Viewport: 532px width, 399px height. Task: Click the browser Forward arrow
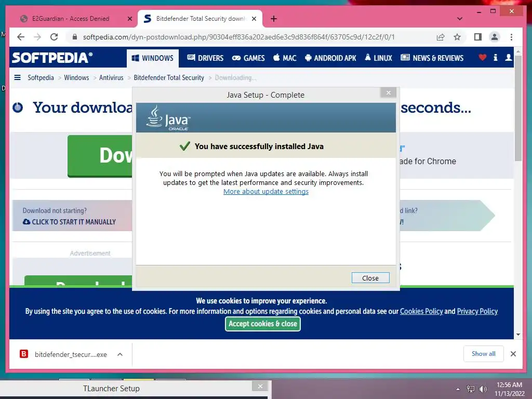click(37, 37)
